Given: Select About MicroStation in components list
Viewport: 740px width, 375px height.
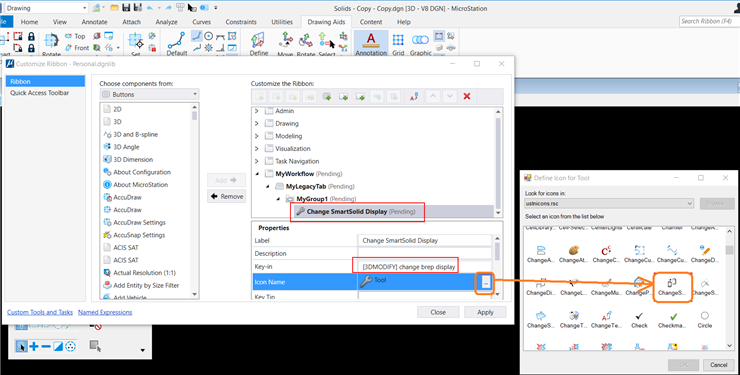Looking at the screenshot, I should (141, 184).
